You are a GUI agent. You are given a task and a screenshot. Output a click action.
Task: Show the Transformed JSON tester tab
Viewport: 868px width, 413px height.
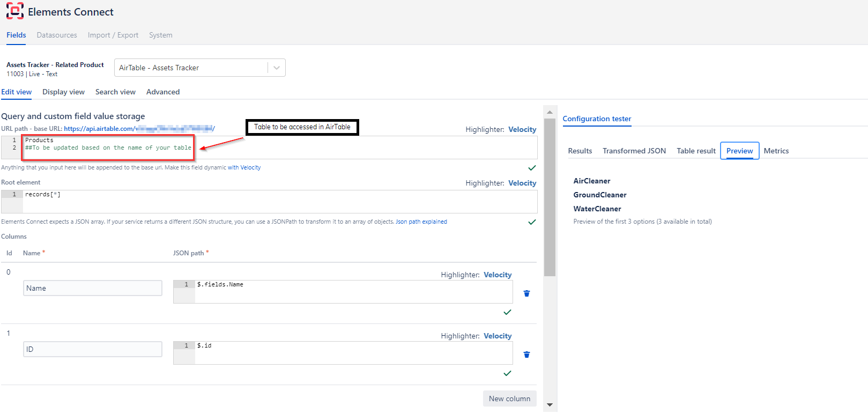point(634,151)
